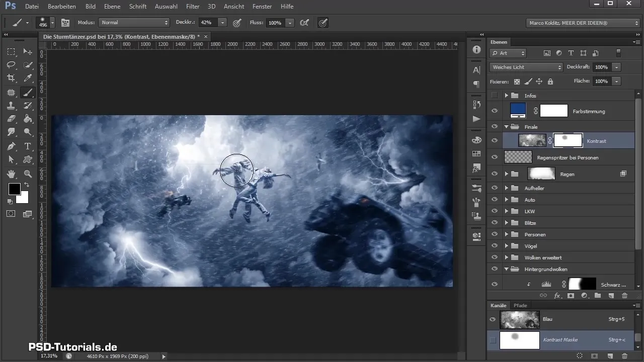Screen dimensions: 644x362
Task: Open the Datei menu
Action: pos(32,7)
